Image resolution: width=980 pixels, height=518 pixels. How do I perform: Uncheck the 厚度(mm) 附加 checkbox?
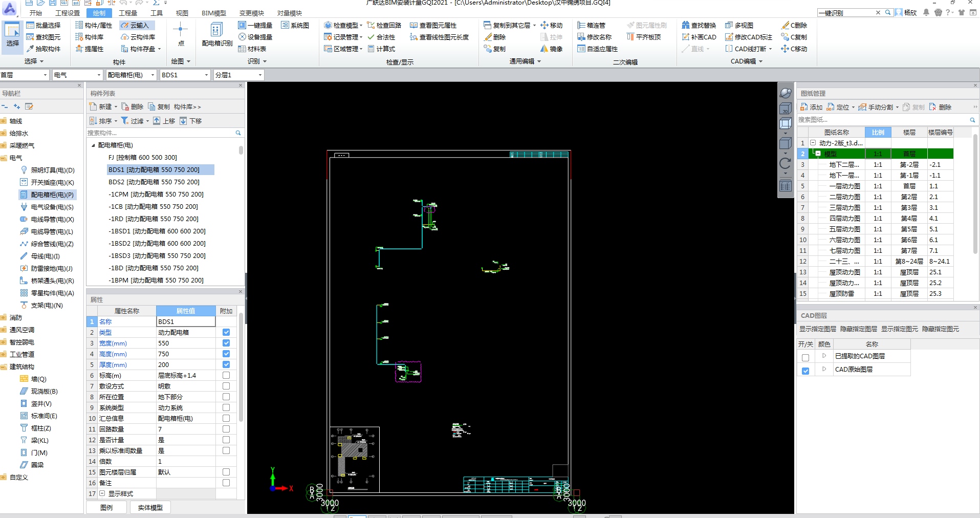click(x=226, y=364)
